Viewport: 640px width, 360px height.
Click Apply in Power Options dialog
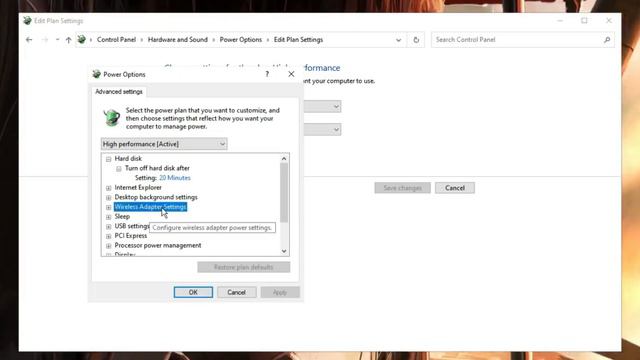pyautogui.click(x=280, y=292)
